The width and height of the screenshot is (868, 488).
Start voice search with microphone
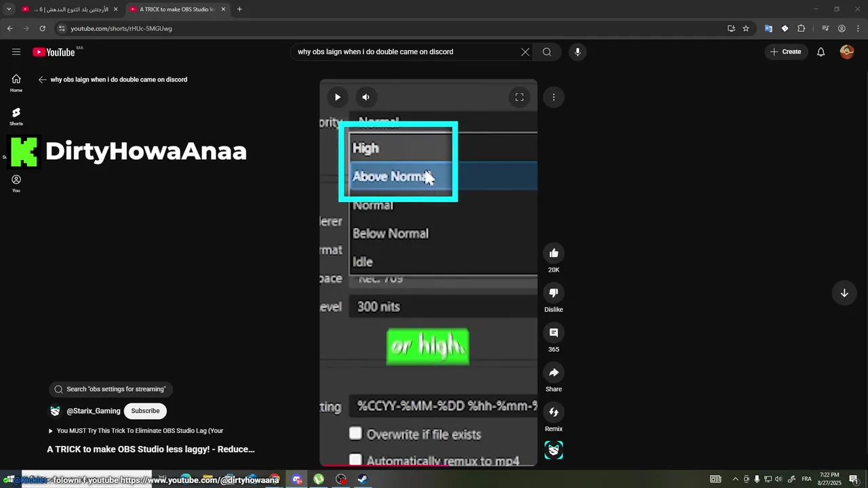pos(577,52)
